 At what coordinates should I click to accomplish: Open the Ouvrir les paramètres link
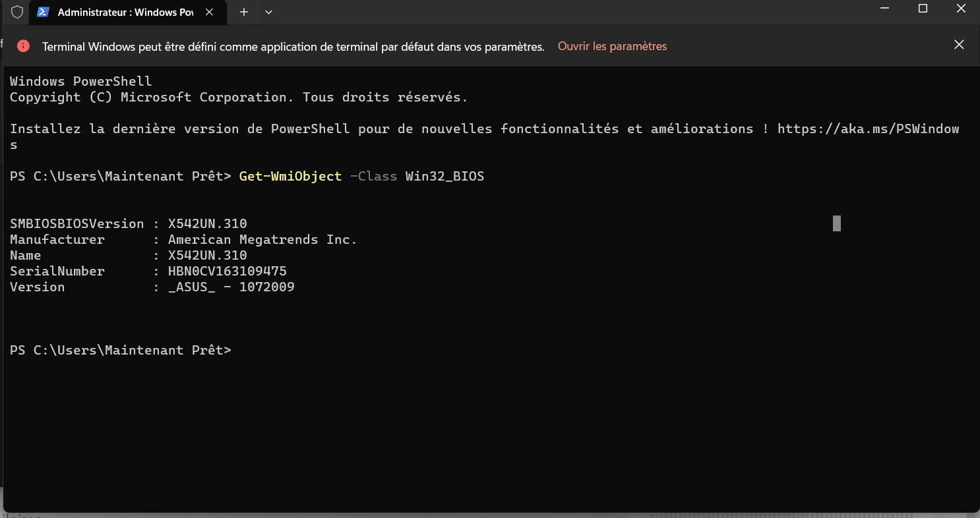[612, 46]
